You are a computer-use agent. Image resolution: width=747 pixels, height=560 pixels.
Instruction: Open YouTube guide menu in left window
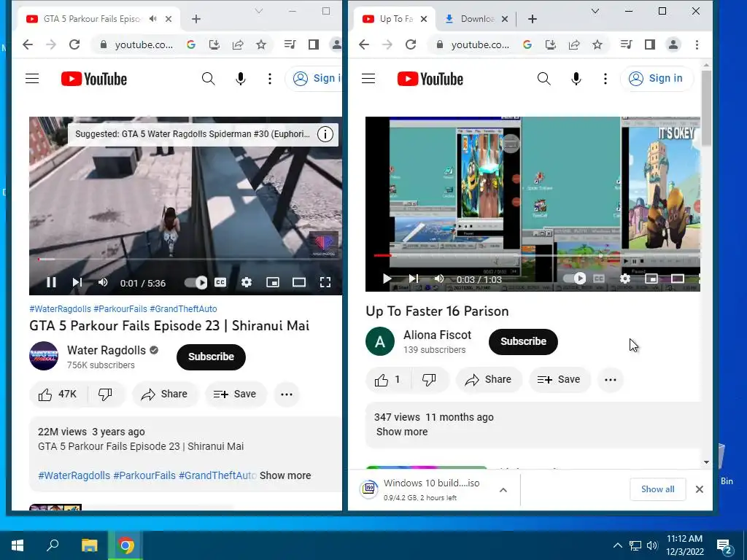click(32, 79)
